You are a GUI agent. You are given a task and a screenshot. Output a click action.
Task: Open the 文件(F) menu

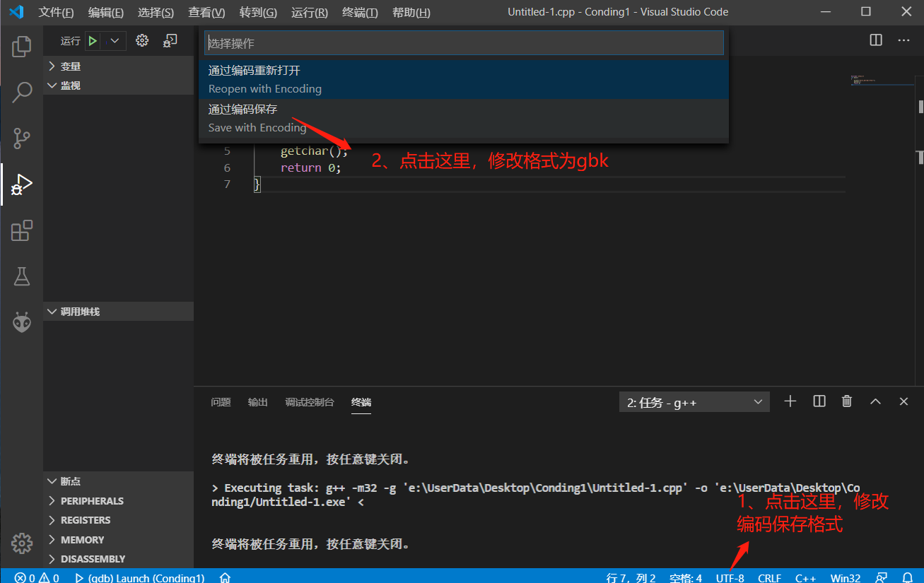pyautogui.click(x=56, y=13)
